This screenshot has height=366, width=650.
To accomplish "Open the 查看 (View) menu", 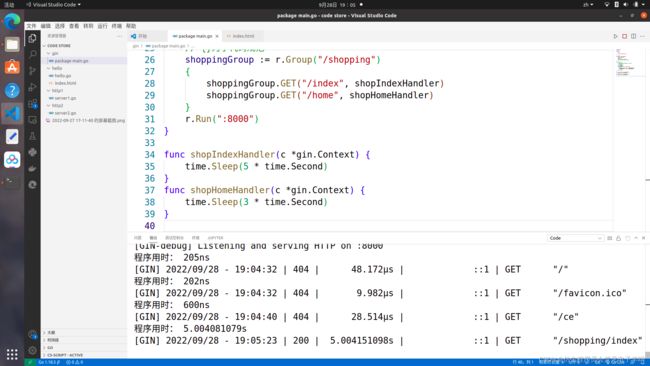I will (x=74, y=26).
